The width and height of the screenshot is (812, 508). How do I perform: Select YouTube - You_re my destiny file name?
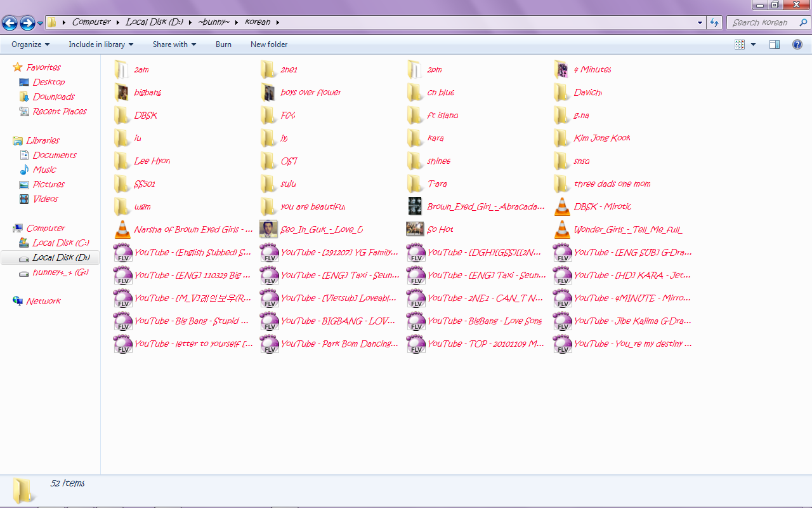(x=633, y=344)
